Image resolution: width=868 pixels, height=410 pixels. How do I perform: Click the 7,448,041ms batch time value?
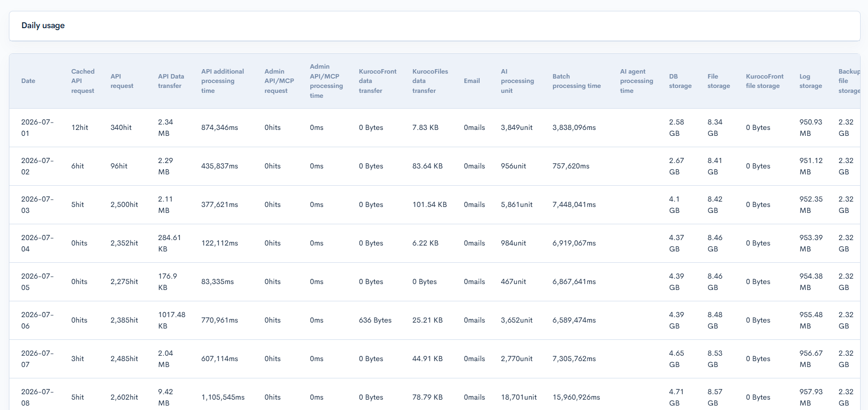click(574, 205)
